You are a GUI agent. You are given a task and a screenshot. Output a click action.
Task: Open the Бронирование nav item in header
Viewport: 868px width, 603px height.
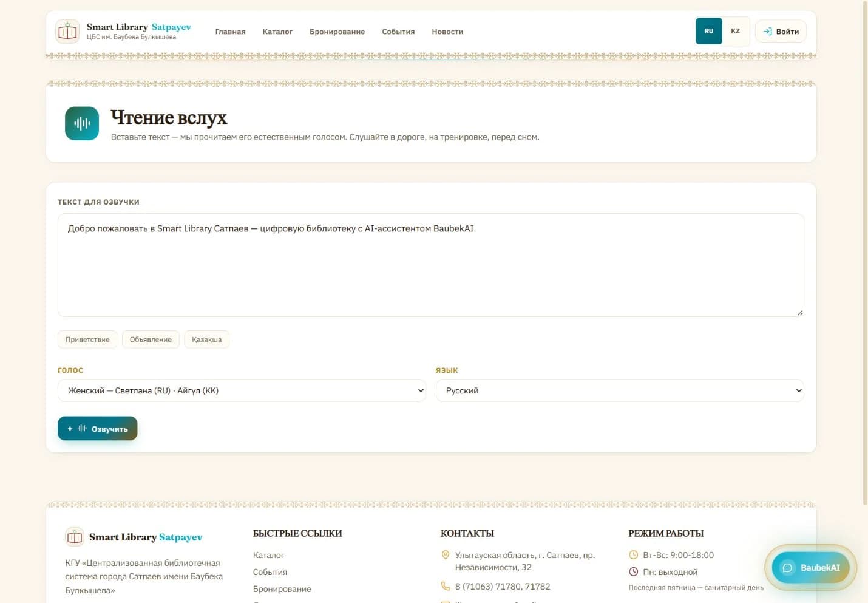pos(337,32)
